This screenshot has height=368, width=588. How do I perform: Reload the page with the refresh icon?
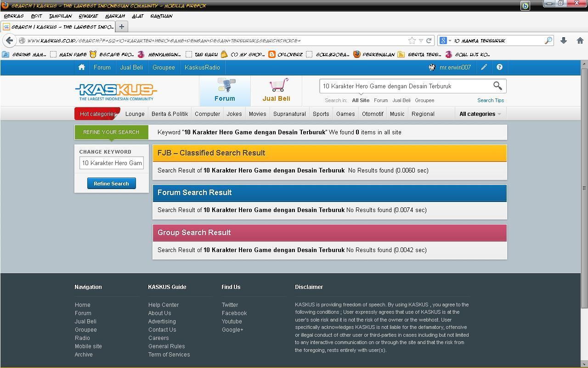(429, 40)
